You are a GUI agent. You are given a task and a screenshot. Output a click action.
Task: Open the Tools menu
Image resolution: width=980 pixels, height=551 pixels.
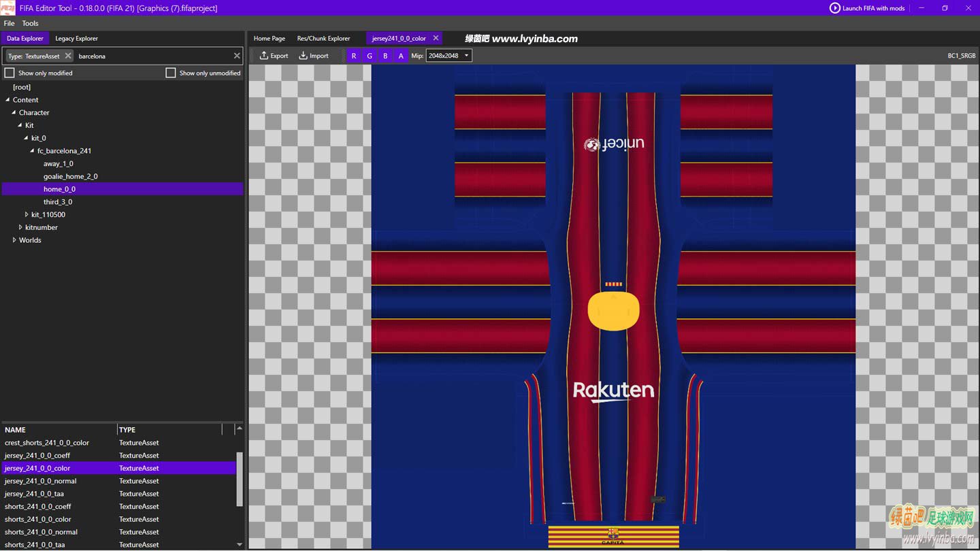point(30,23)
